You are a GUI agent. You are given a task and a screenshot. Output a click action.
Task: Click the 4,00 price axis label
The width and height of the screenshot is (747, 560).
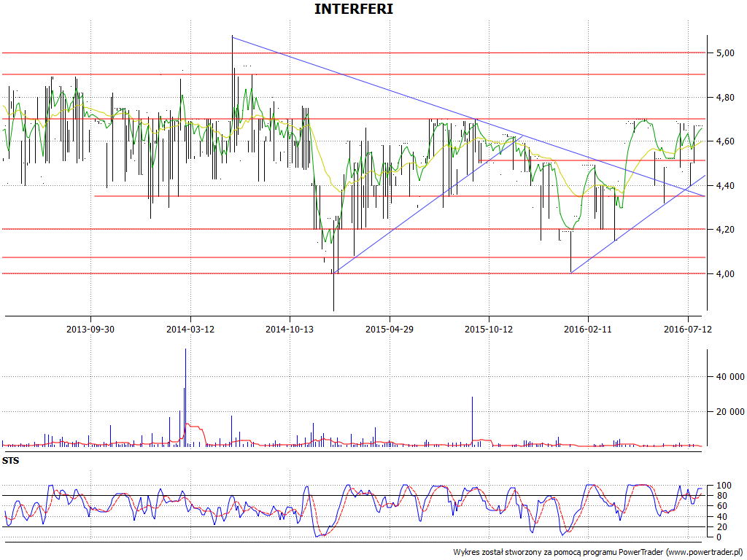[725, 274]
